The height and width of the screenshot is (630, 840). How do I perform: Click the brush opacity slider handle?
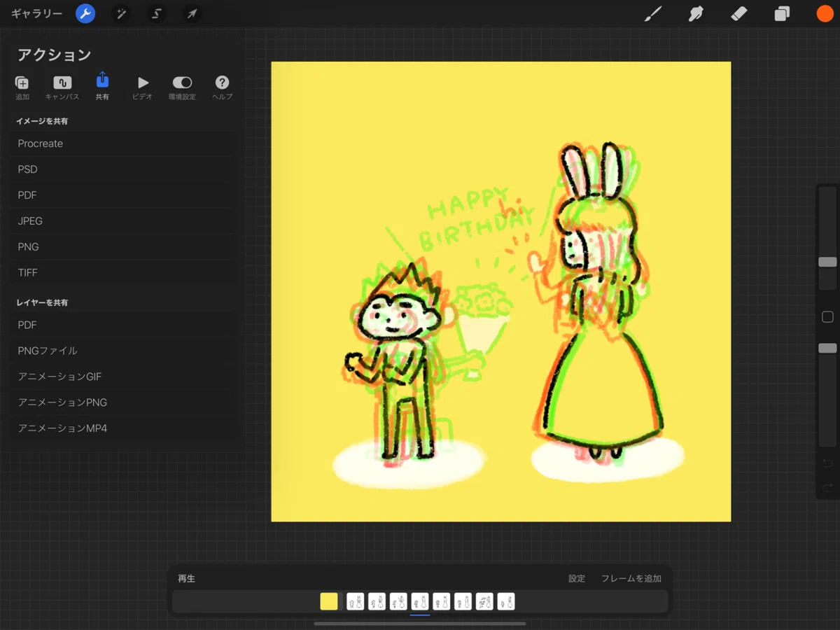point(827,348)
